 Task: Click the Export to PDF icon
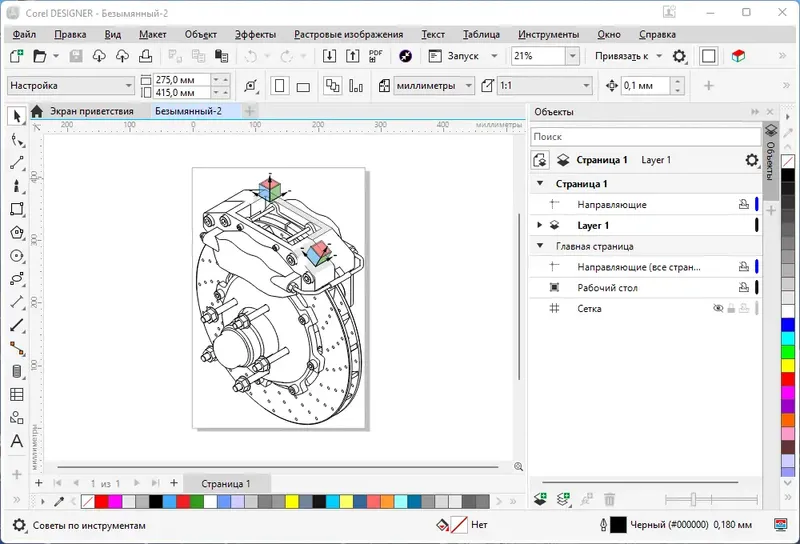[375, 57]
